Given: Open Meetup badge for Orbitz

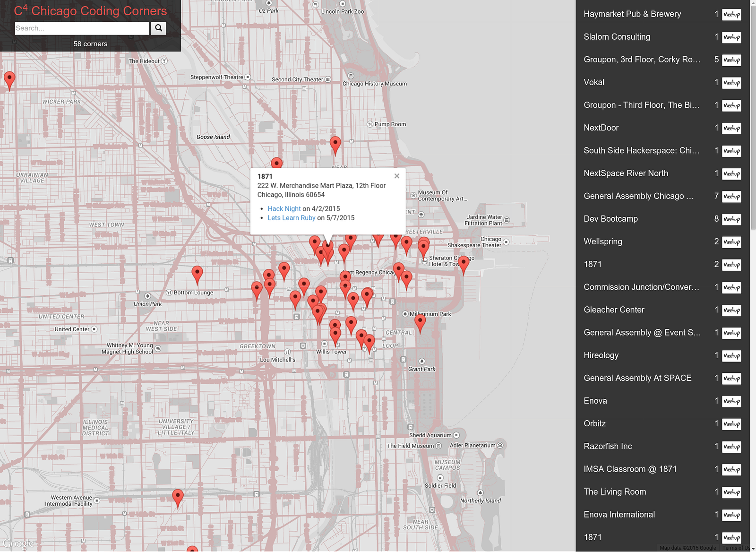Looking at the screenshot, I should pyautogui.click(x=731, y=424).
